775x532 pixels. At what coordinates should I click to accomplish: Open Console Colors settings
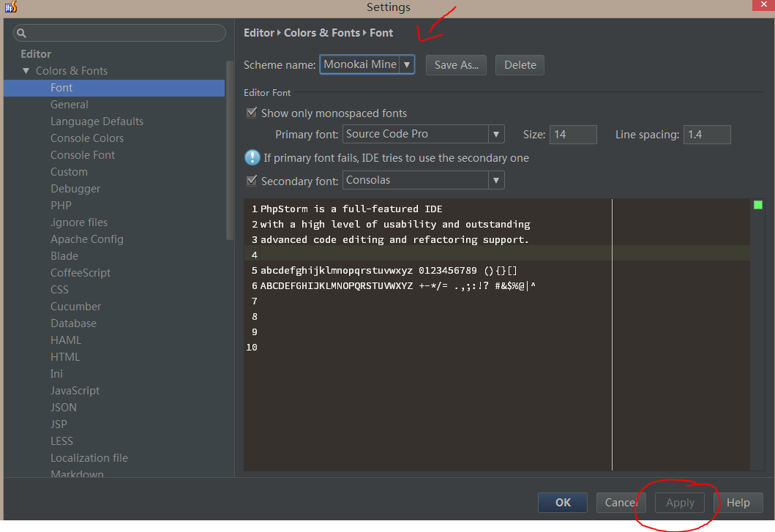[87, 138]
